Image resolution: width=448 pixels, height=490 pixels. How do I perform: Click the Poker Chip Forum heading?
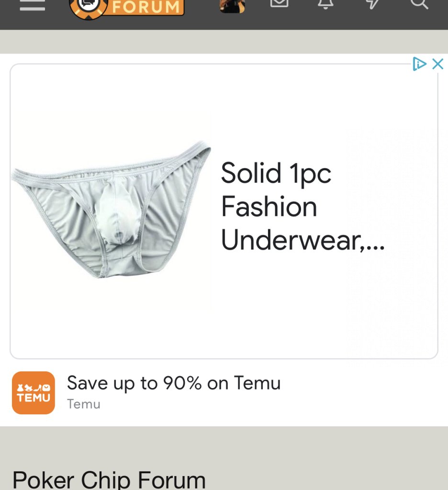tap(109, 479)
